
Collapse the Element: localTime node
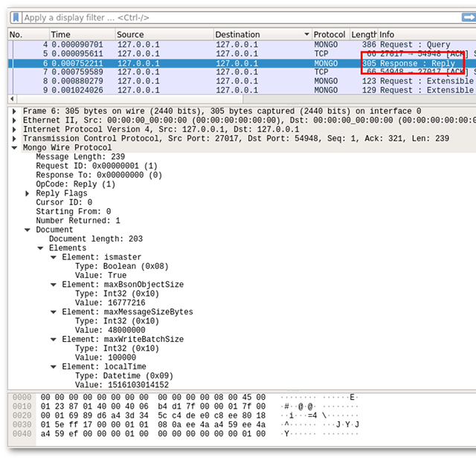[x=54, y=366]
